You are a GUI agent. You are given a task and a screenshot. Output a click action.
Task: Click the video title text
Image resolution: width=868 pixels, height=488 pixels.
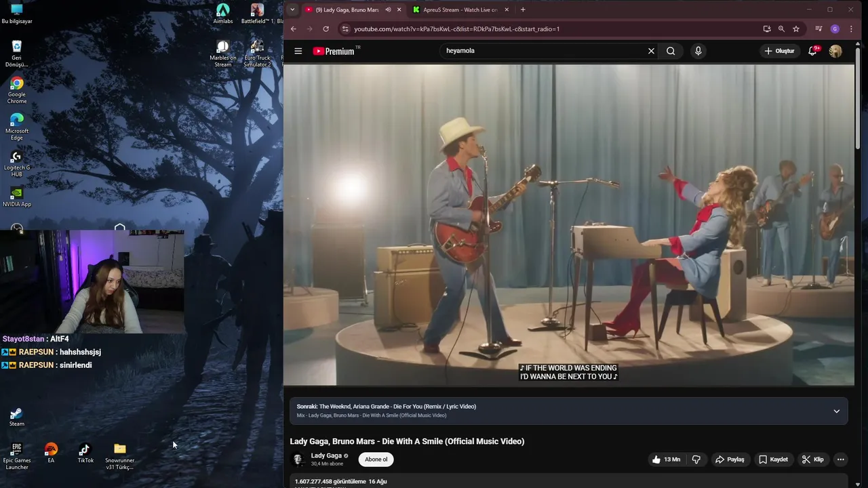tap(407, 441)
